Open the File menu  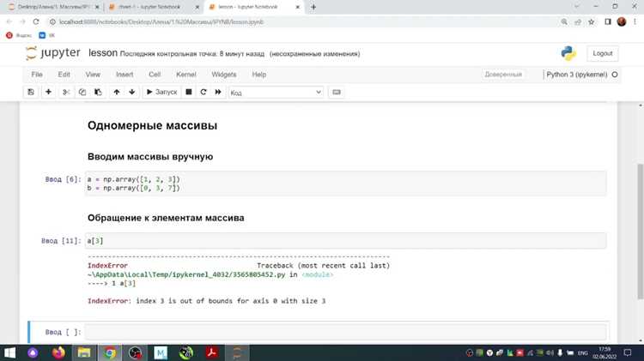(x=37, y=75)
